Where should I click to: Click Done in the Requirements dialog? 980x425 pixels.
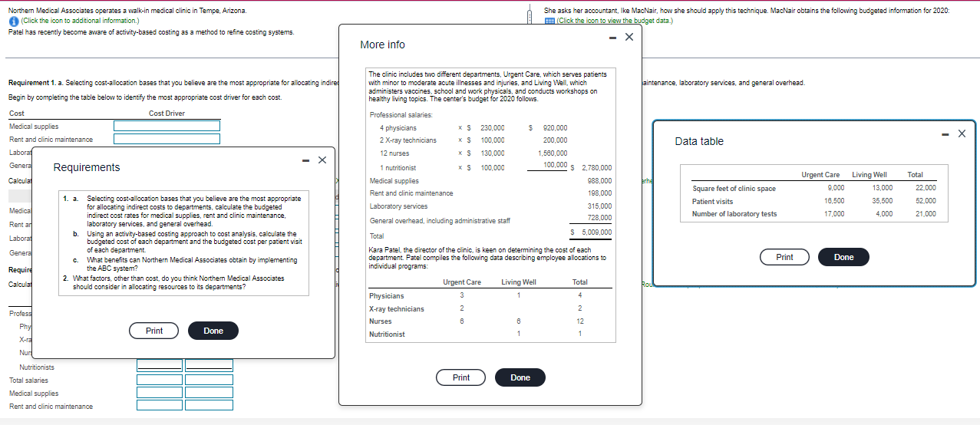pos(213,331)
